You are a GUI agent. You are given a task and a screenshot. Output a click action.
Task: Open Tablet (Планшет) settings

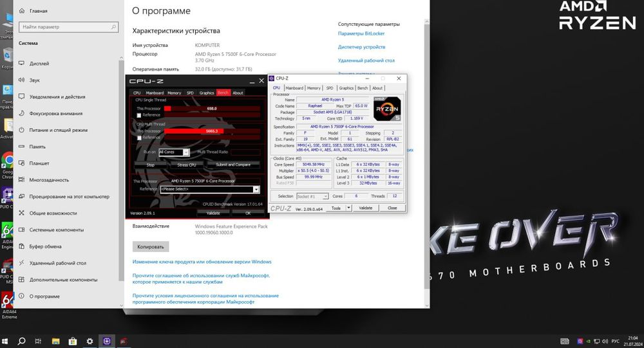tap(39, 163)
